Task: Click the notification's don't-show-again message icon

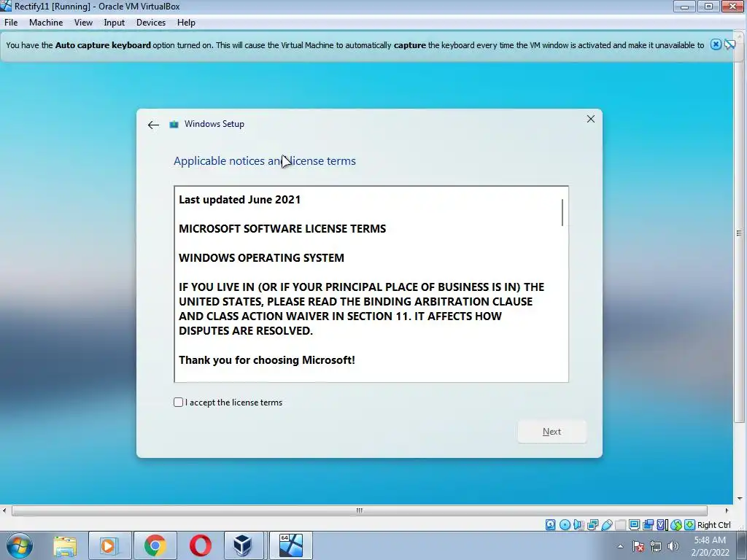Action: pyautogui.click(x=729, y=44)
